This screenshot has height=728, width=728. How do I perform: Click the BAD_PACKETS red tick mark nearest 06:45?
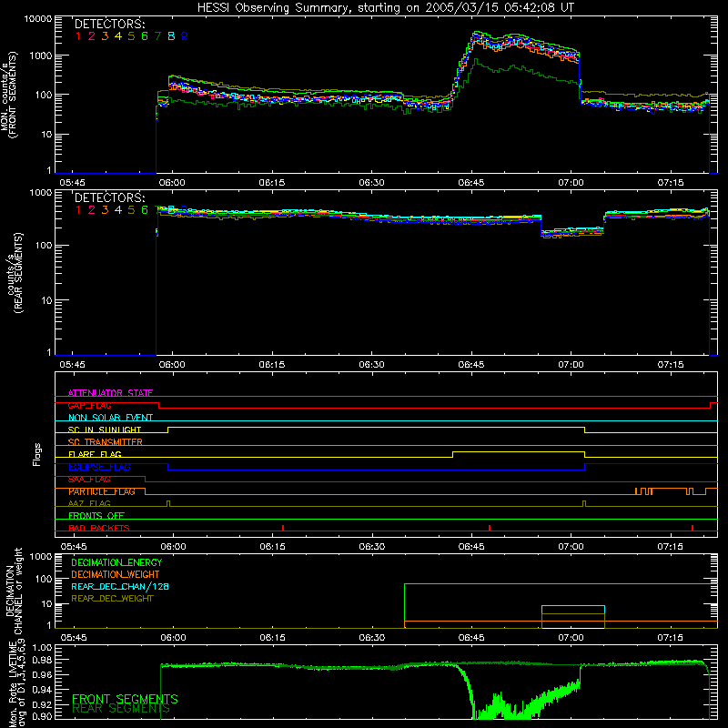click(x=490, y=528)
